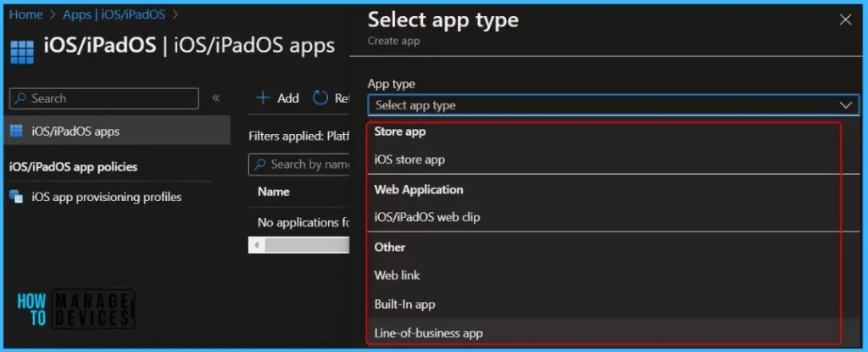Click the No applications found message
The height and width of the screenshot is (352, 868).
click(x=303, y=223)
